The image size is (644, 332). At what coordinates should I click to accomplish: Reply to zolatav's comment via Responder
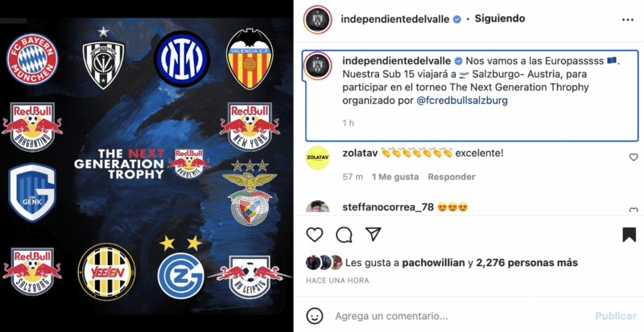tap(452, 177)
